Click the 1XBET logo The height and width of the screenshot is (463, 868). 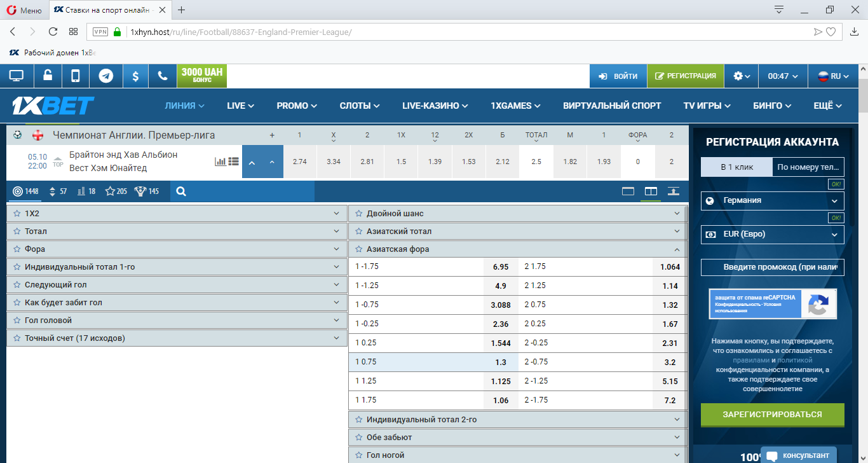pyautogui.click(x=53, y=106)
